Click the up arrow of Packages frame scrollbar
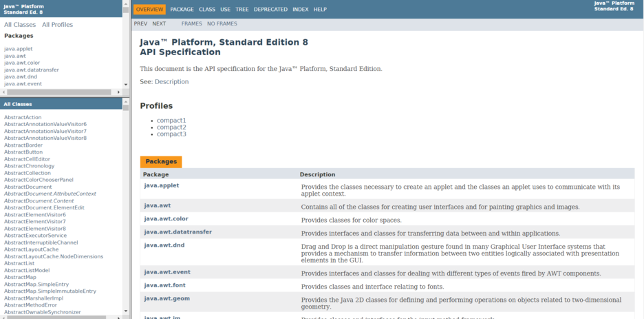Image resolution: width=644 pixels, height=319 pixels. coord(126,3)
